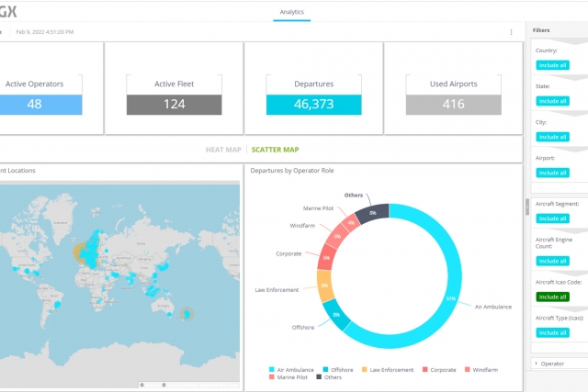Screen dimensions: 588x392
Task: Click the orange Law Enforcement donut segment
Action: (324, 286)
